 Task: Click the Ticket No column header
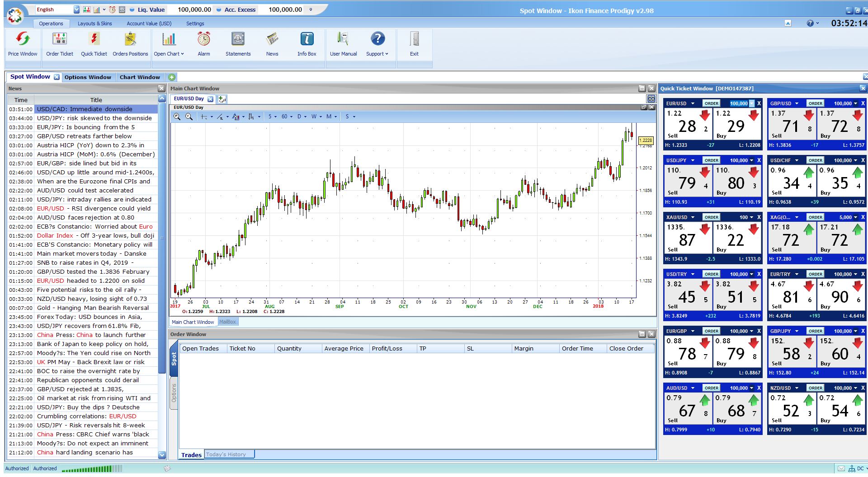tap(250, 349)
